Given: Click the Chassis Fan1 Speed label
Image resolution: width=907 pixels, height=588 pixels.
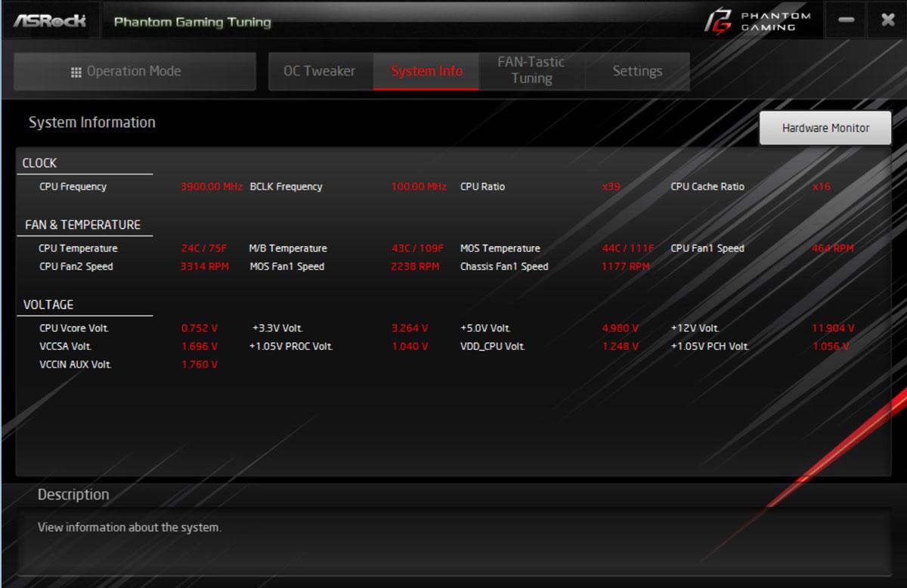Looking at the screenshot, I should pyautogui.click(x=504, y=267).
